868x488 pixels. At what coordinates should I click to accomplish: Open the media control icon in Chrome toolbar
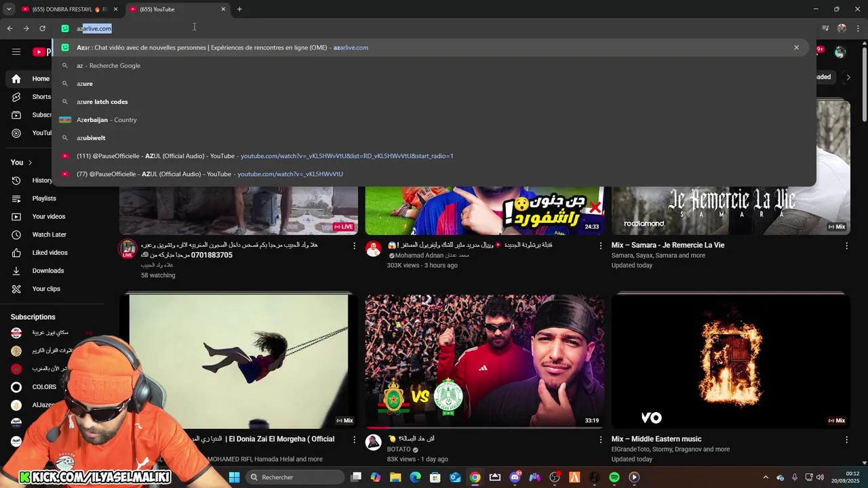pyautogui.click(x=825, y=28)
